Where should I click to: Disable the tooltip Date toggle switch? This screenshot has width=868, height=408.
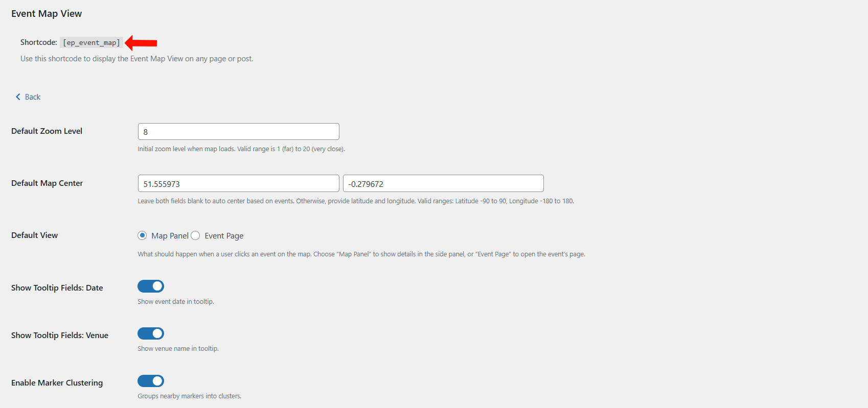(151, 286)
